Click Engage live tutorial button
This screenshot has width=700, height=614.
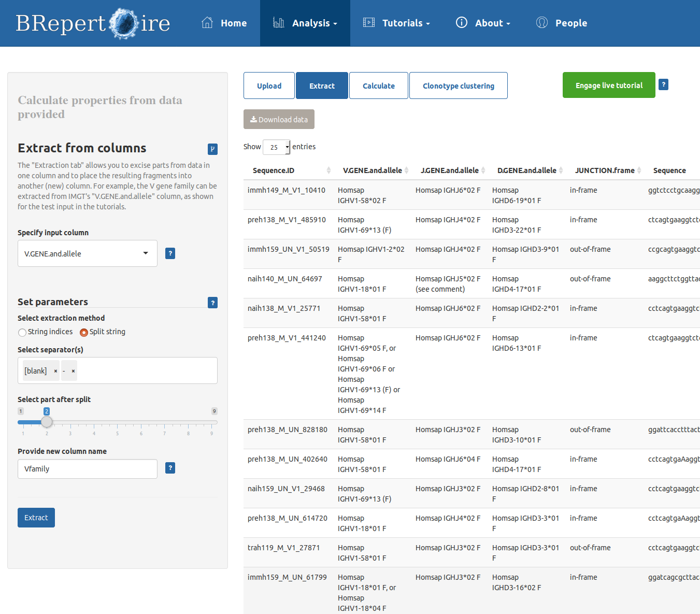pos(609,85)
